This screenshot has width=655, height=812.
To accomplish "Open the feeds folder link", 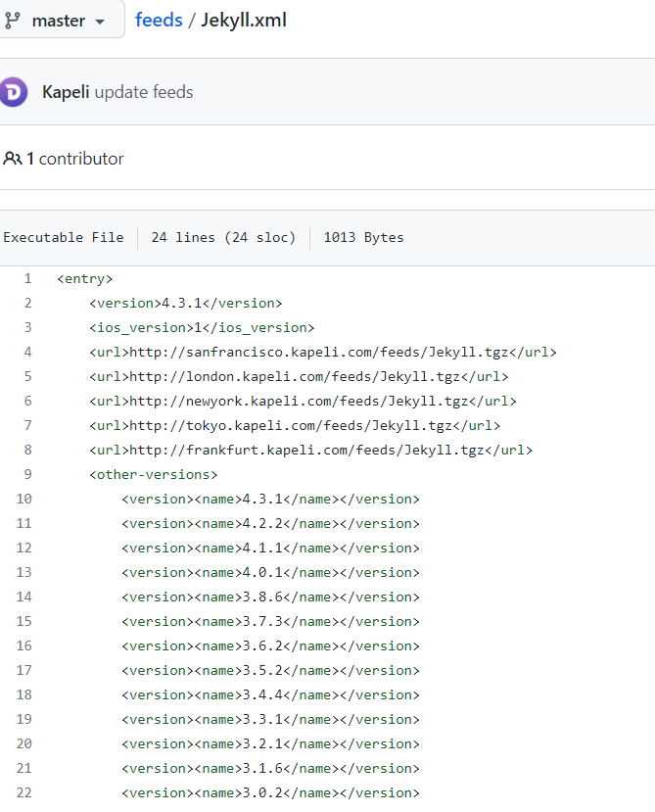I will pyautogui.click(x=159, y=20).
